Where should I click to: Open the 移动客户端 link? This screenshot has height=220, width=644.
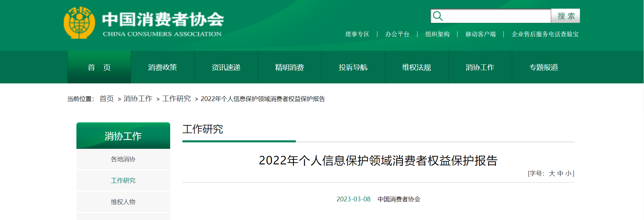[x=480, y=34]
